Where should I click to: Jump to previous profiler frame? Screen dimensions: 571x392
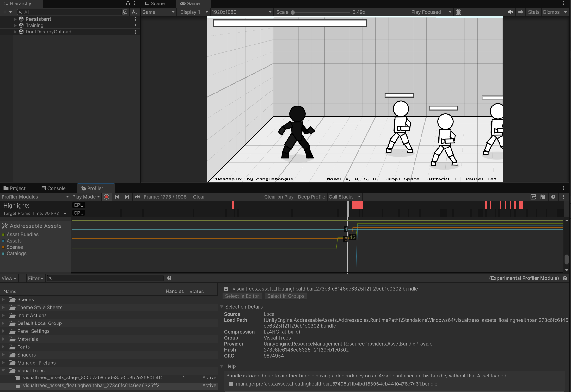(x=117, y=197)
